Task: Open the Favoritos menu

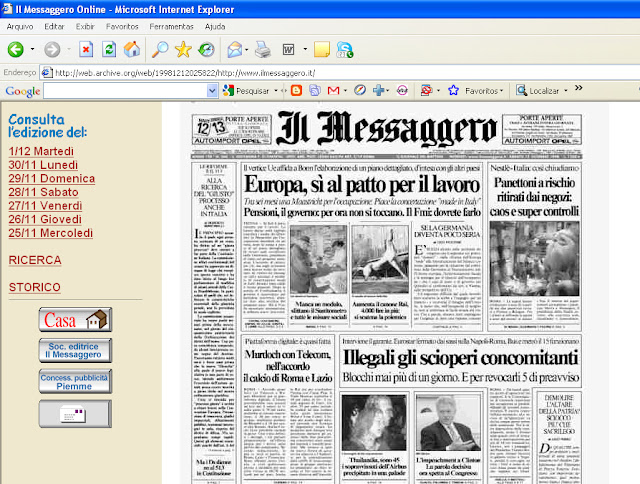Action: [122, 27]
